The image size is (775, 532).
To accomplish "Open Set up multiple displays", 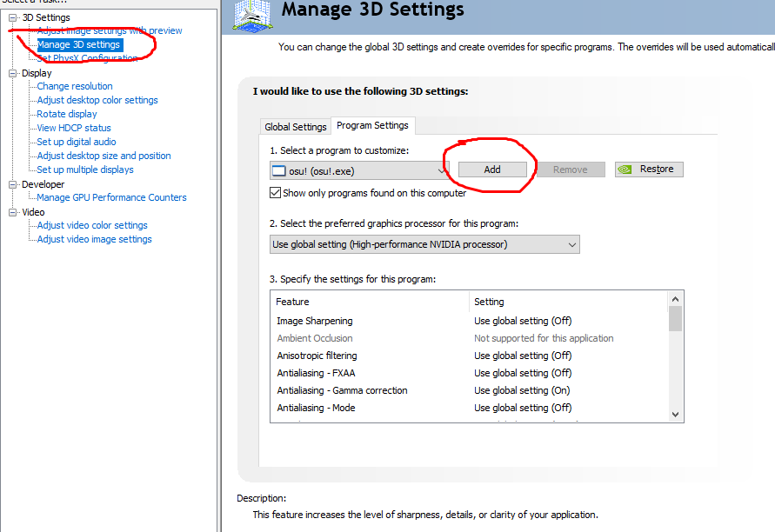I will [85, 170].
